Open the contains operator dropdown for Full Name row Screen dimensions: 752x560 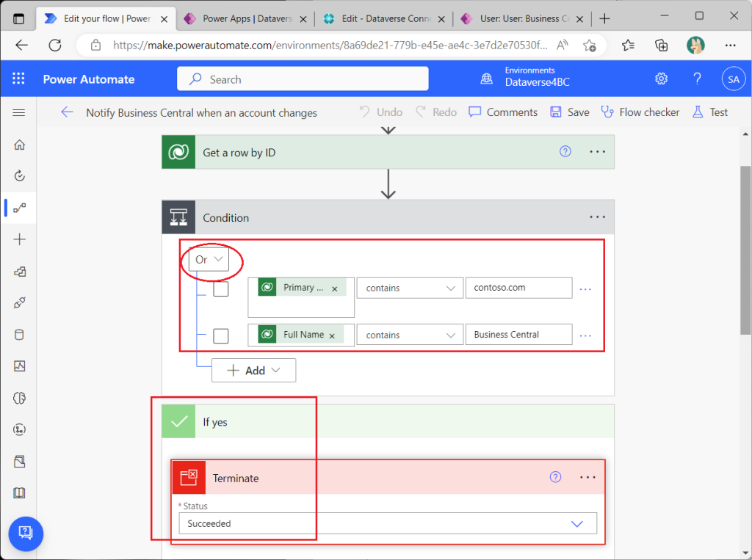point(410,335)
